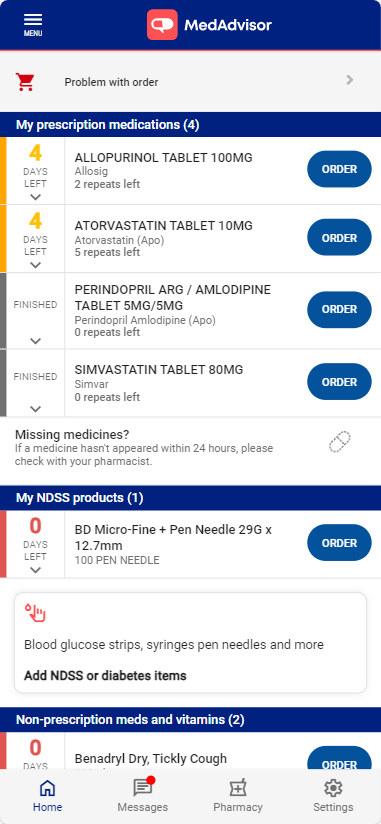Order Simvastatin Tablet 80mg

tap(339, 382)
